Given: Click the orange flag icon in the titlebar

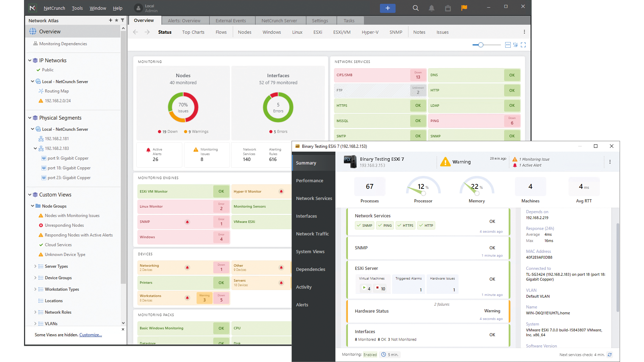Looking at the screenshot, I should 464,8.
